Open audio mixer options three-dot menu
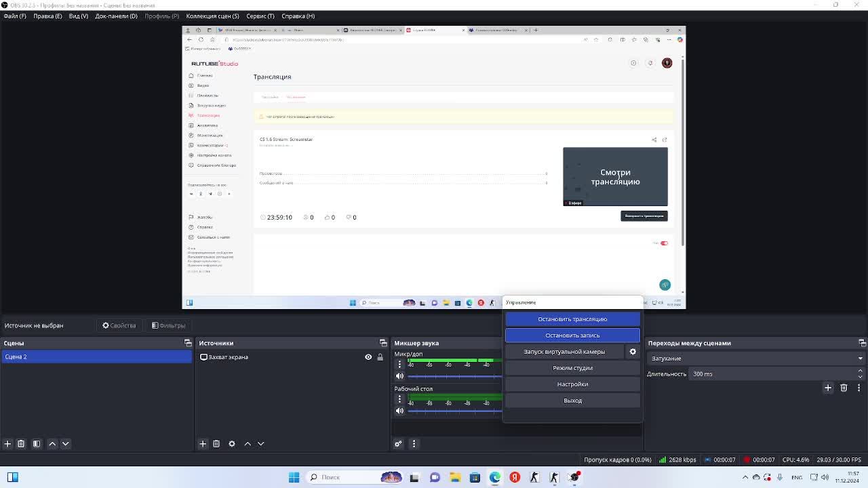 tap(414, 444)
